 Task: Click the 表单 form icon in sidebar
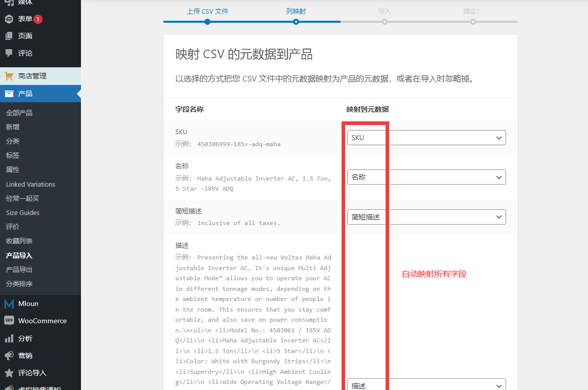pyautogui.click(x=9, y=19)
